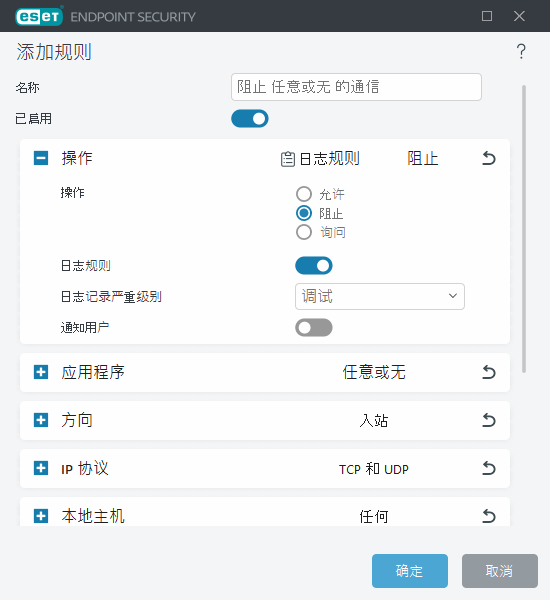Screen dimensions: 550x600
Task: Expand the IP 协议 section
Action: click(x=41, y=468)
